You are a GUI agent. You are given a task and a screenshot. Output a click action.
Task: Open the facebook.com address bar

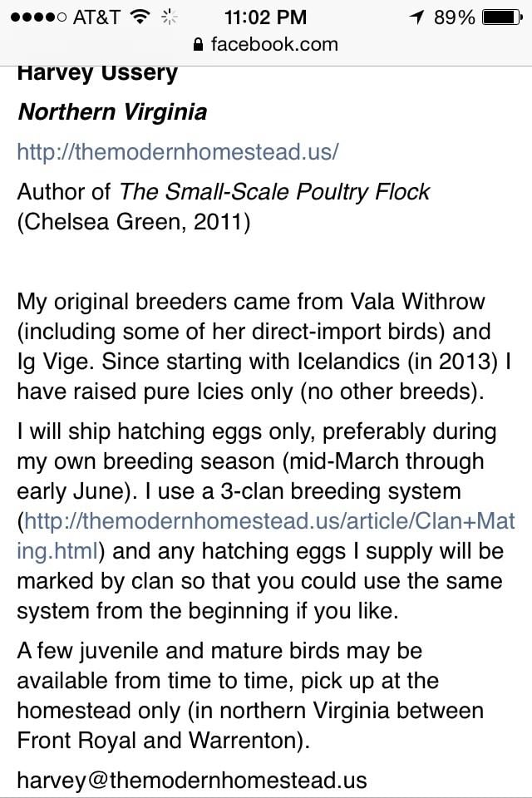click(x=266, y=44)
